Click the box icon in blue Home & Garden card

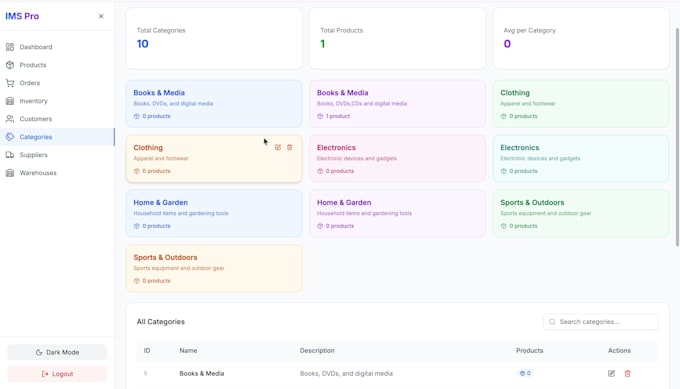pos(137,226)
